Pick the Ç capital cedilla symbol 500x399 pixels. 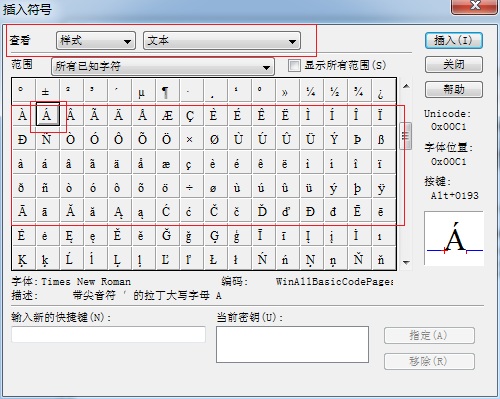[x=191, y=114]
